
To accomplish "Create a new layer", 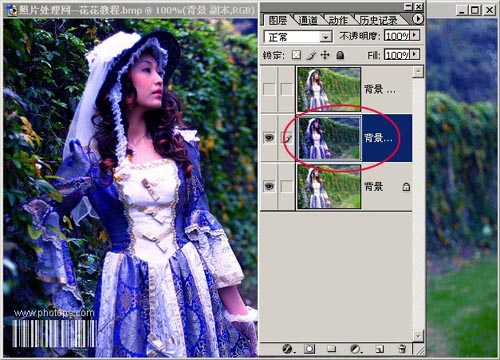I will pos(380,349).
